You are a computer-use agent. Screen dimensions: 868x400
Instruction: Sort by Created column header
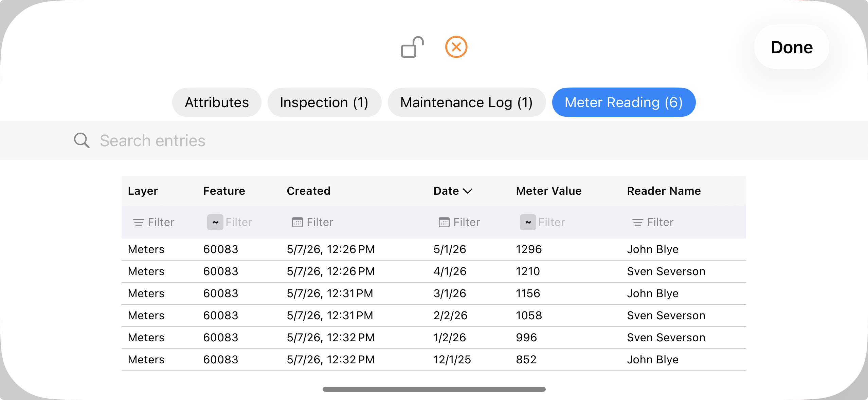pos(309,191)
